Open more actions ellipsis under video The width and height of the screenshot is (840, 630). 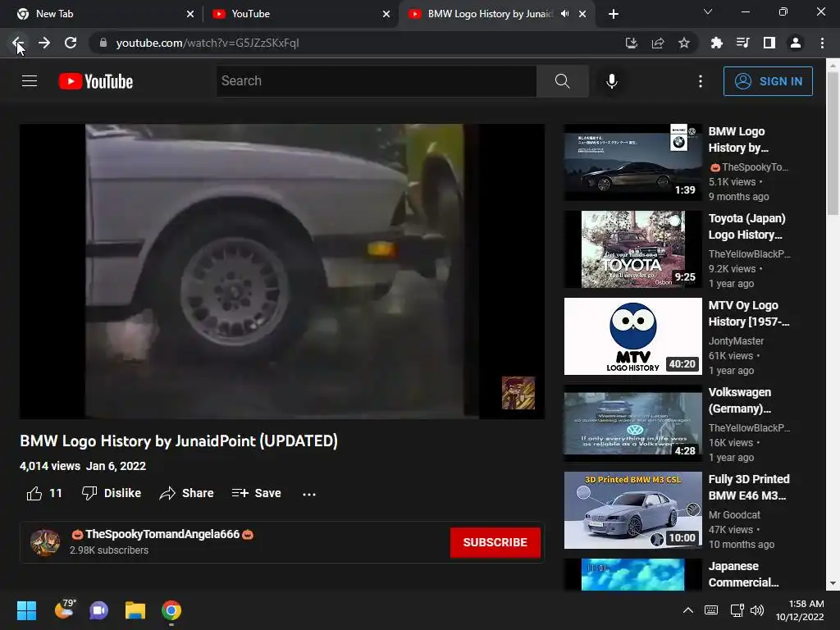tap(309, 494)
